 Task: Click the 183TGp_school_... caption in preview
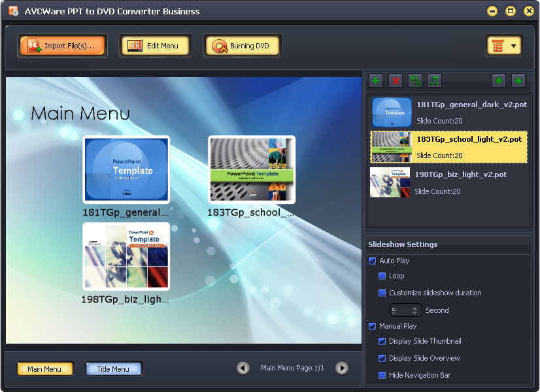250,213
